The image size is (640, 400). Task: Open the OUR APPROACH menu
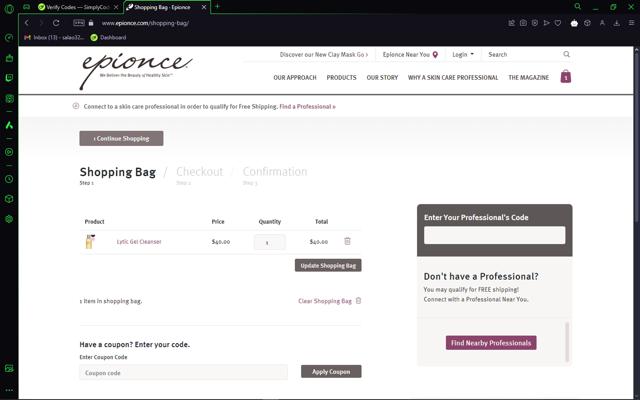(295, 78)
